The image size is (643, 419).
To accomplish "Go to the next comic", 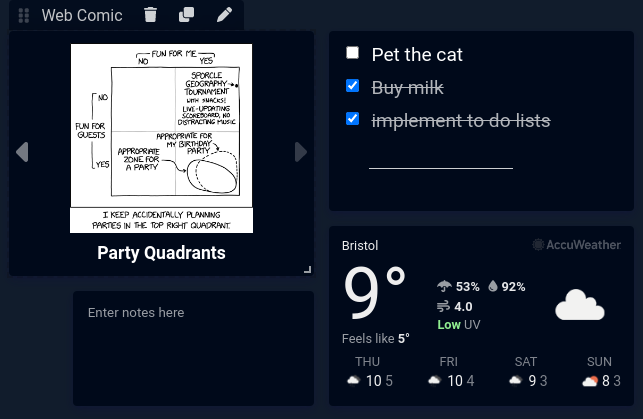I will click(300, 152).
